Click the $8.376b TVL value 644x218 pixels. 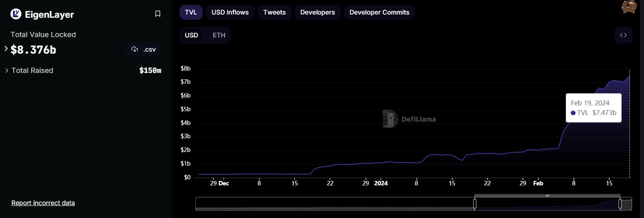(x=33, y=50)
